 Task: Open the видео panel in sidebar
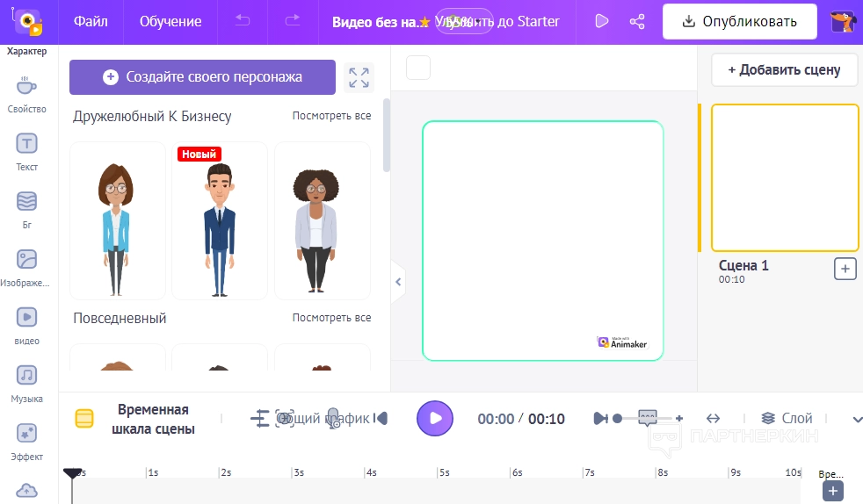[26, 326]
